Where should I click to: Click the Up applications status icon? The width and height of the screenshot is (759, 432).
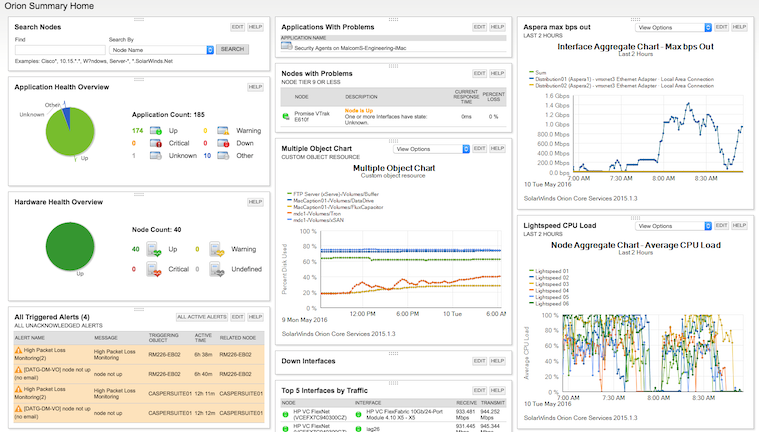tap(155, 131)
